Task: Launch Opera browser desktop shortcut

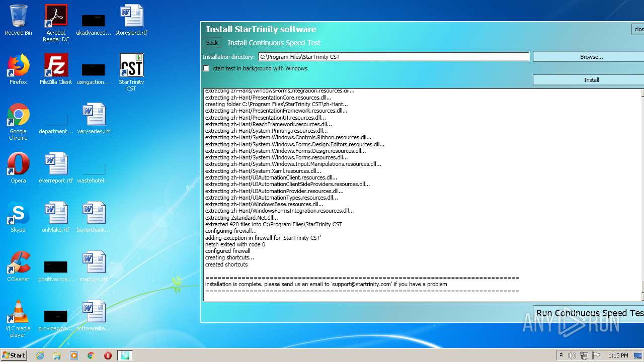Action: pos(18,168)
